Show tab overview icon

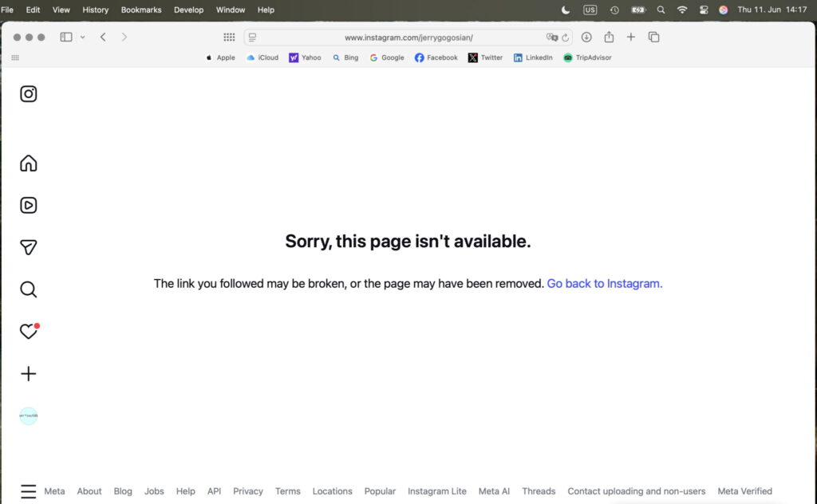[x=654, y=37]
